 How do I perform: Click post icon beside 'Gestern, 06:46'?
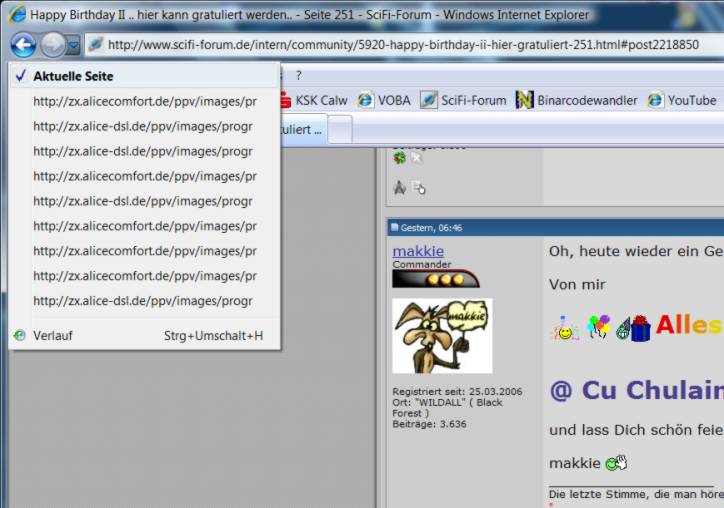(x=395, y=228)
